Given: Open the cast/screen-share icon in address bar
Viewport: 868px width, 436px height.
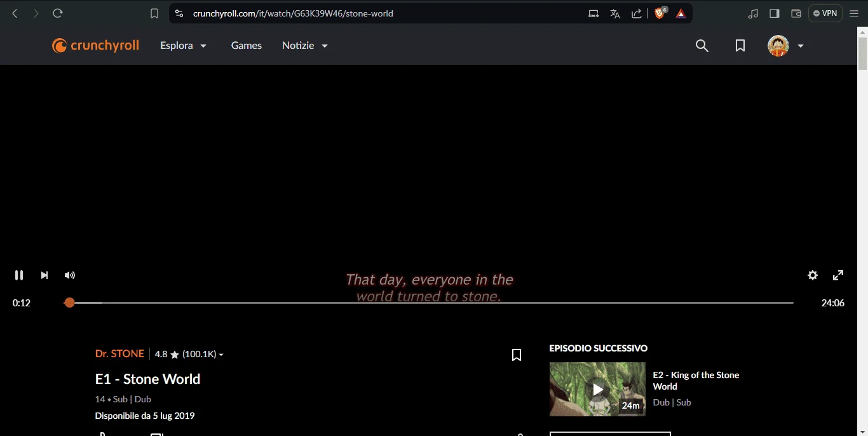Looking at the screenshot, I should [x=593, y=13].
